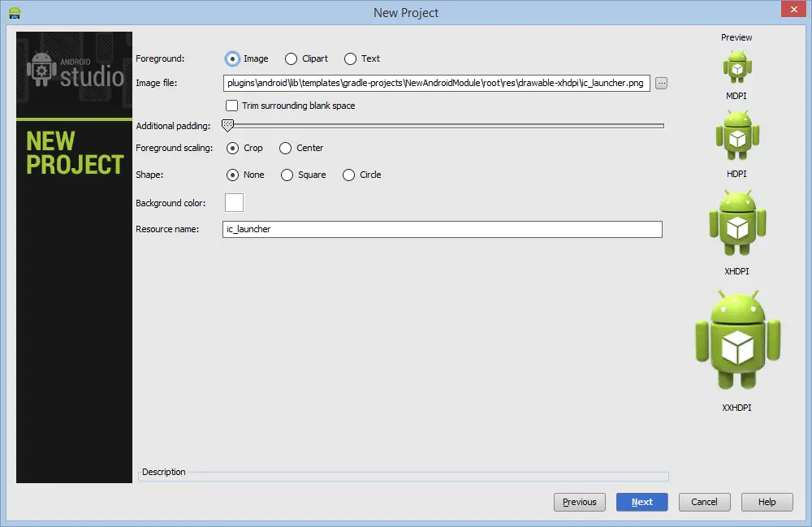Click the Android Studio logo in banner

point(75,71)
